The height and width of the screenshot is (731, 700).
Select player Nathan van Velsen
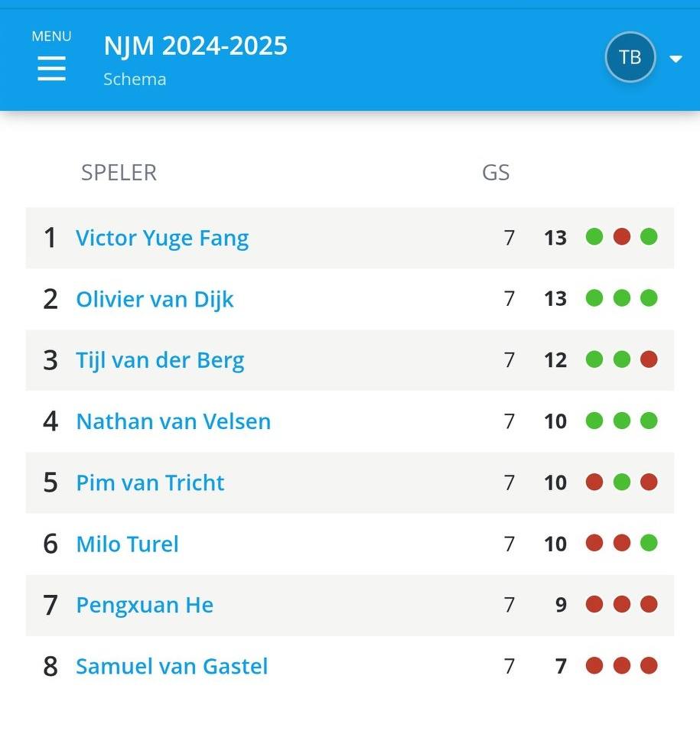click(174, 421)
